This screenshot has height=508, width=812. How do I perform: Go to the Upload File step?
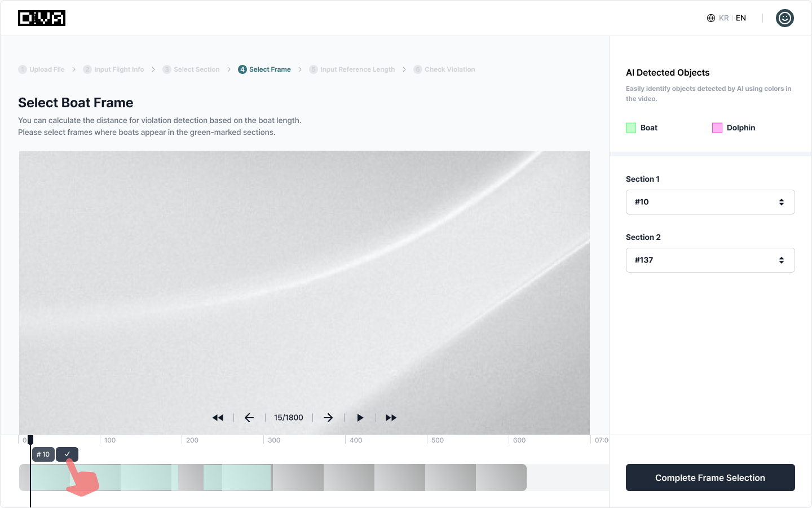pyautogui.click(x=42, y=69)
